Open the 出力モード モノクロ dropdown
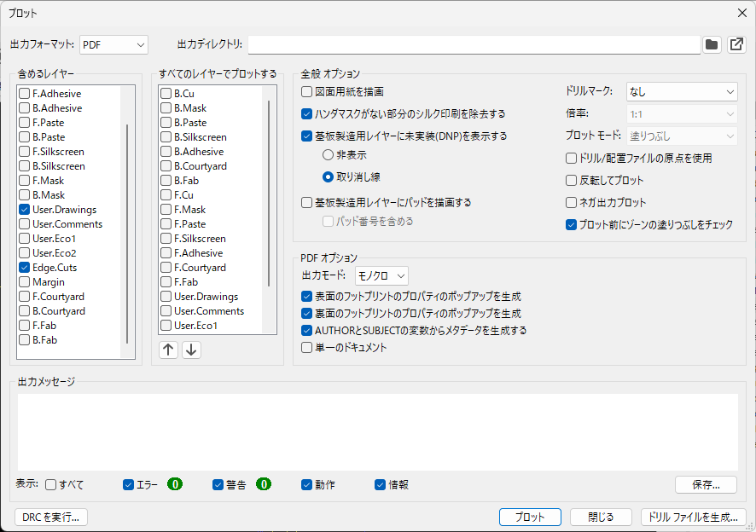 point(381,275)
